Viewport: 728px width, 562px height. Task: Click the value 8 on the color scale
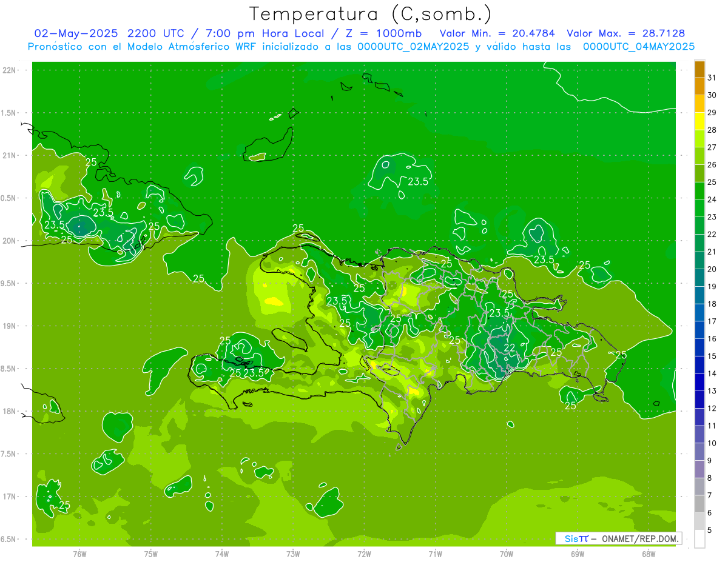pos(710,478)
